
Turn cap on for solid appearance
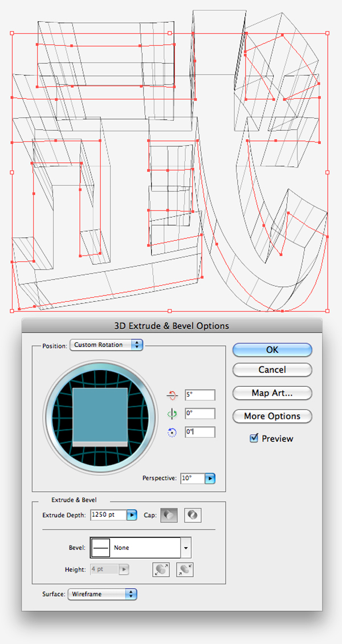pyautogui.click(x=169, y=515)
